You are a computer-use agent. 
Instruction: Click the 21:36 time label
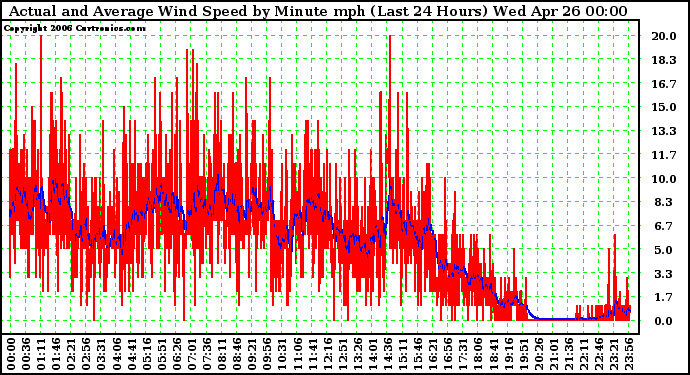[x=568, y=354]
